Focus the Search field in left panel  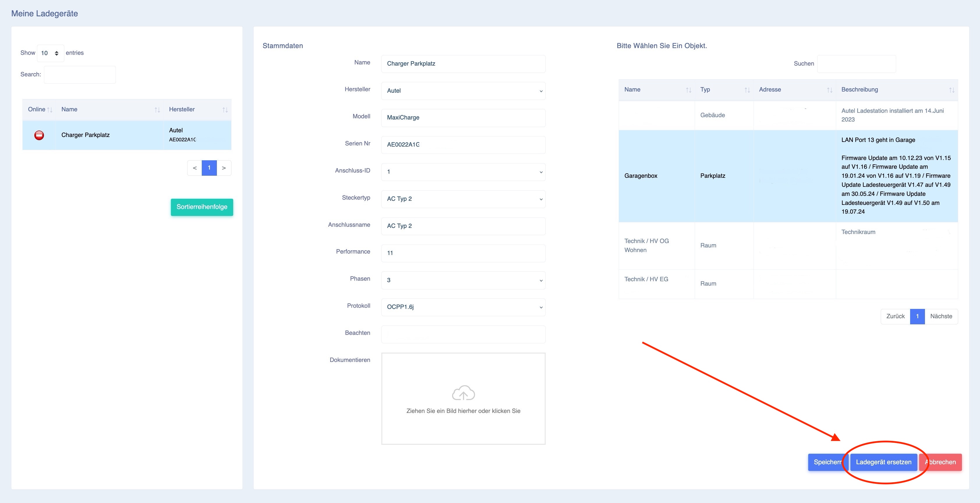(80, 75)
